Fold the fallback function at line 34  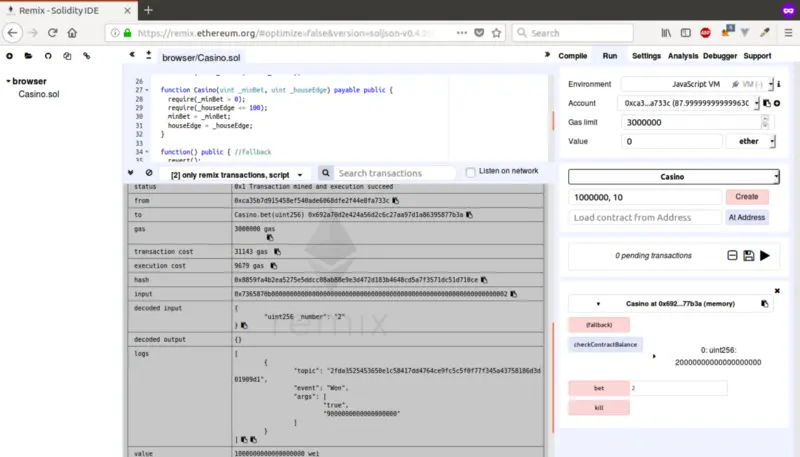[147, 152]
